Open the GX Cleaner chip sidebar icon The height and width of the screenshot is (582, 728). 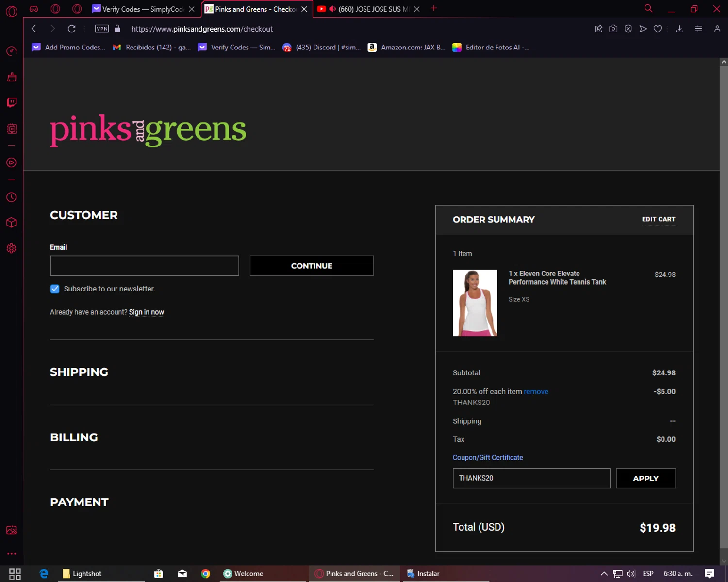tap(12, 129)
